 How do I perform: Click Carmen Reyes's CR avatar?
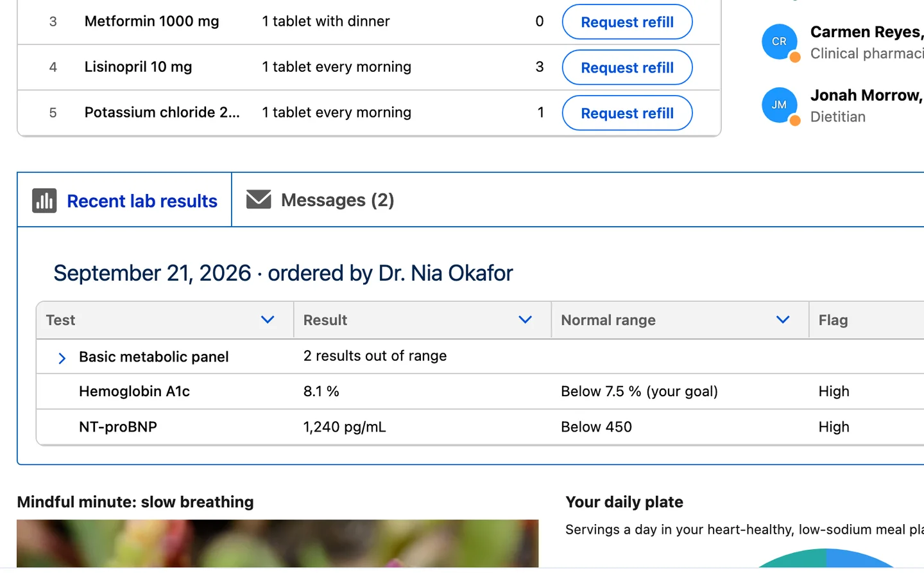pos(779,42)
